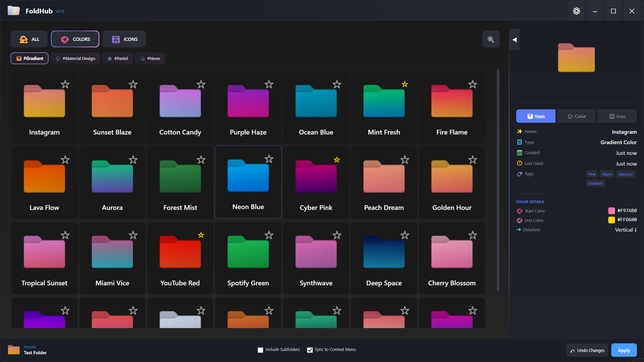Image resolution: width=644 pixels, height=362 pixels.
Task: Click the pink Start Color swatch
Action: [612, 210]
